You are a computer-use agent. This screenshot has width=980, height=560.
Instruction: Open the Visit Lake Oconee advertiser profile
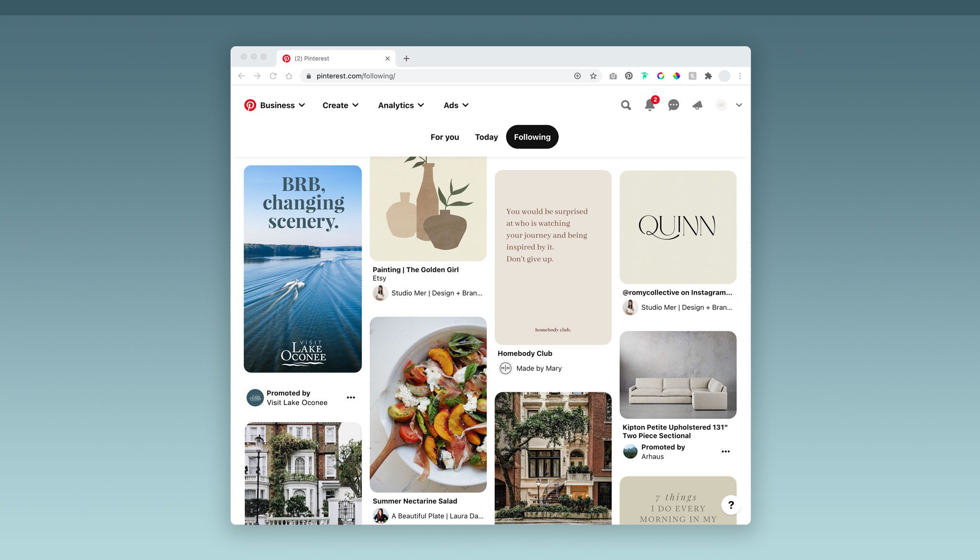click(x=297, y=403)
